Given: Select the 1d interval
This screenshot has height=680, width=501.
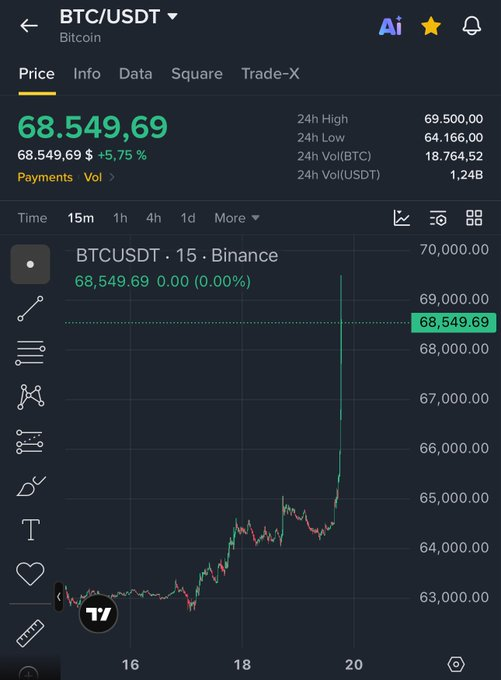Looking at the screenshot, I should click(x=188, y=218).
